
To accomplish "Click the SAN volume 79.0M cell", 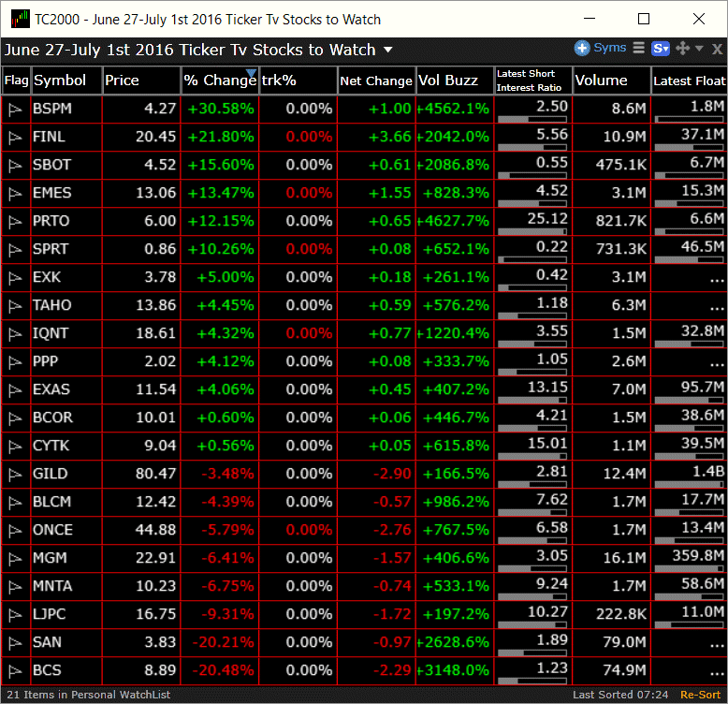I will coord(611,643).
